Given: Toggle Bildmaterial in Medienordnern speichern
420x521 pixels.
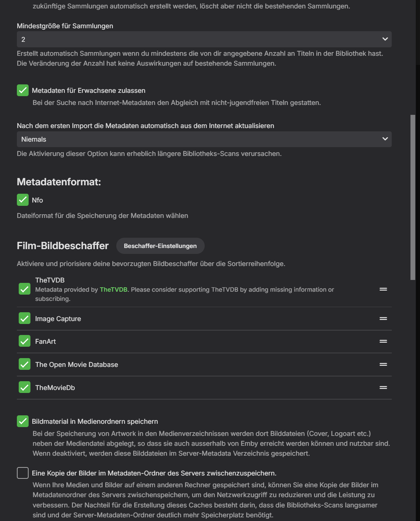Looking at the screenshot, I should [23, 422].
